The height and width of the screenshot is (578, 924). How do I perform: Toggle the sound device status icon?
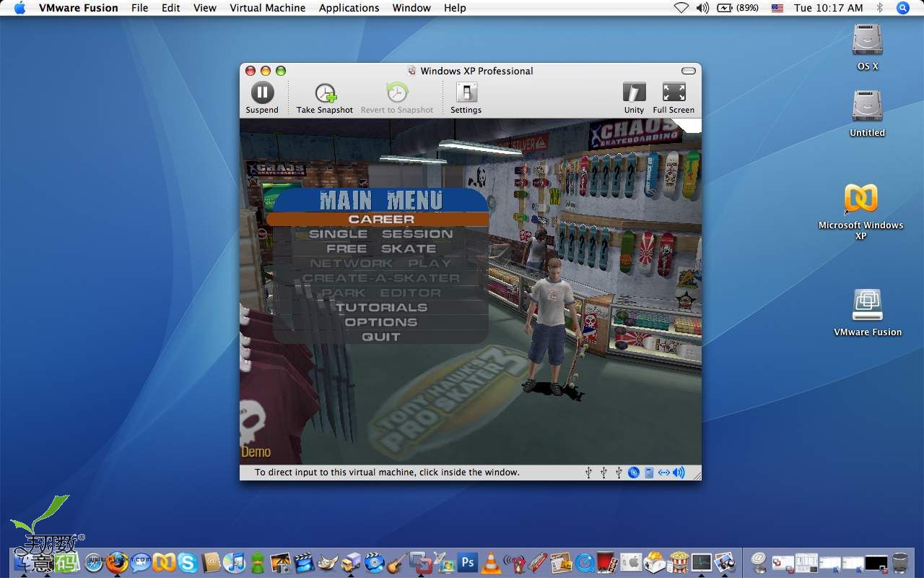point(679,473)
